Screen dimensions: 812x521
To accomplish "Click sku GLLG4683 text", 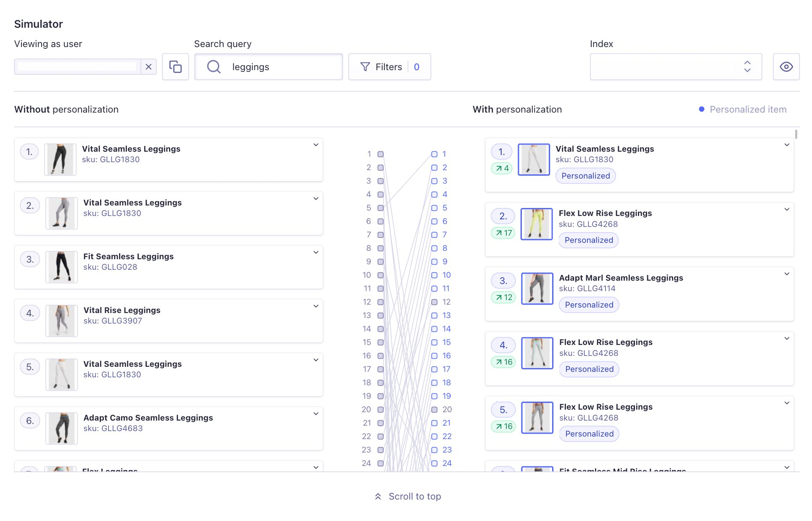I will pos(113,429).
